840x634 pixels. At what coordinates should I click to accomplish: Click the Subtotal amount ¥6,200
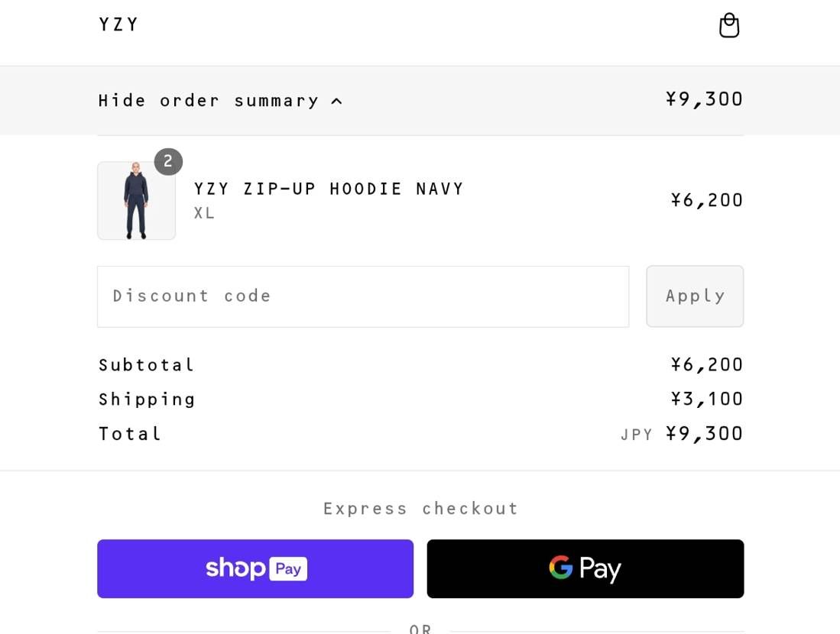(x=706, y=364)
